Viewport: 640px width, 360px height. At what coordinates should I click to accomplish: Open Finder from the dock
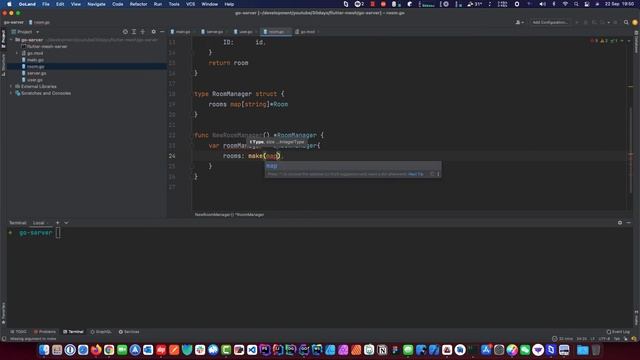click(44, 350)
